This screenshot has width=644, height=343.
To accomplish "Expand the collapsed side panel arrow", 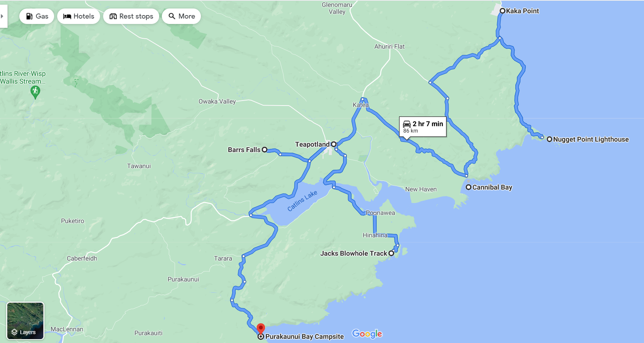I will click(3, 16).
